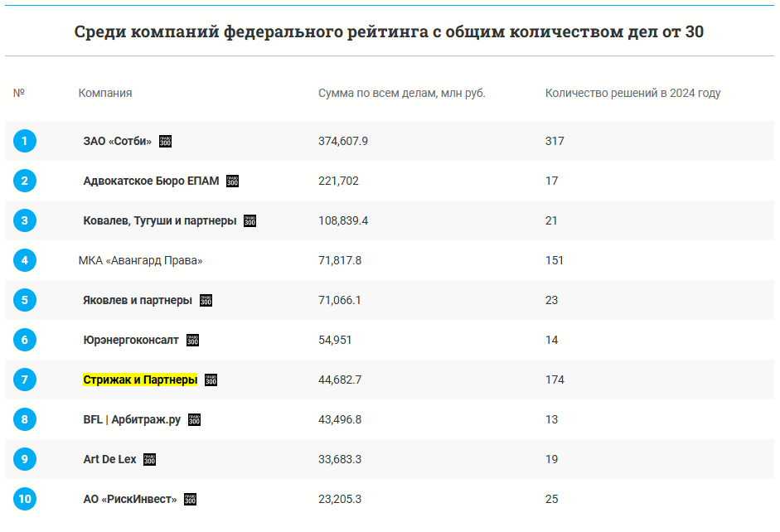The image size is (780, 532).
Task: Click the Право 300 badge beside ЗАО «Сотби»
Action: click(x=165, y=141)
